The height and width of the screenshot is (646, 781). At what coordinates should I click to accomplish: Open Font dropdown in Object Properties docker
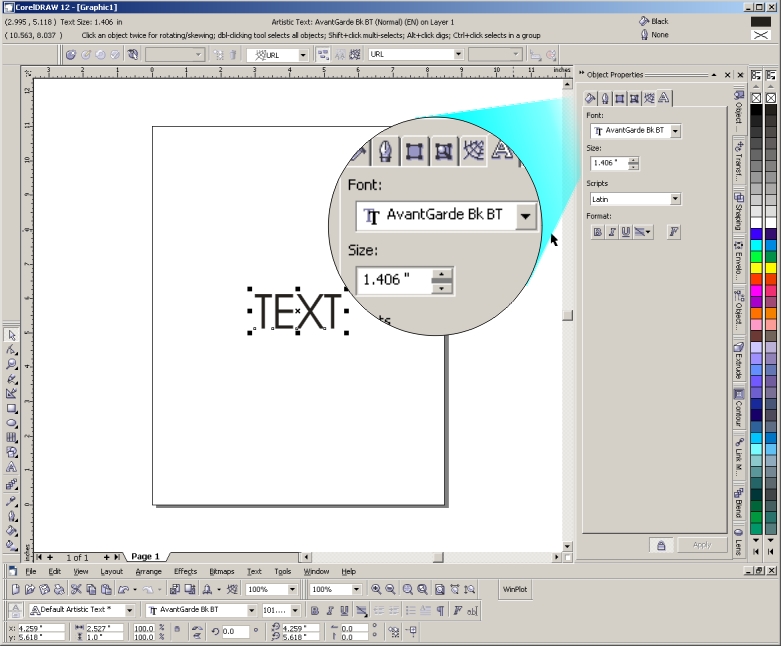point(675,131)
